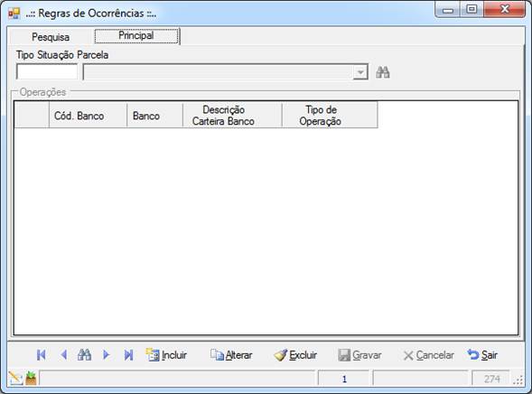Click the resize grip at window corner
Viewport: 532px width, 394px height.
click(518, 380)
